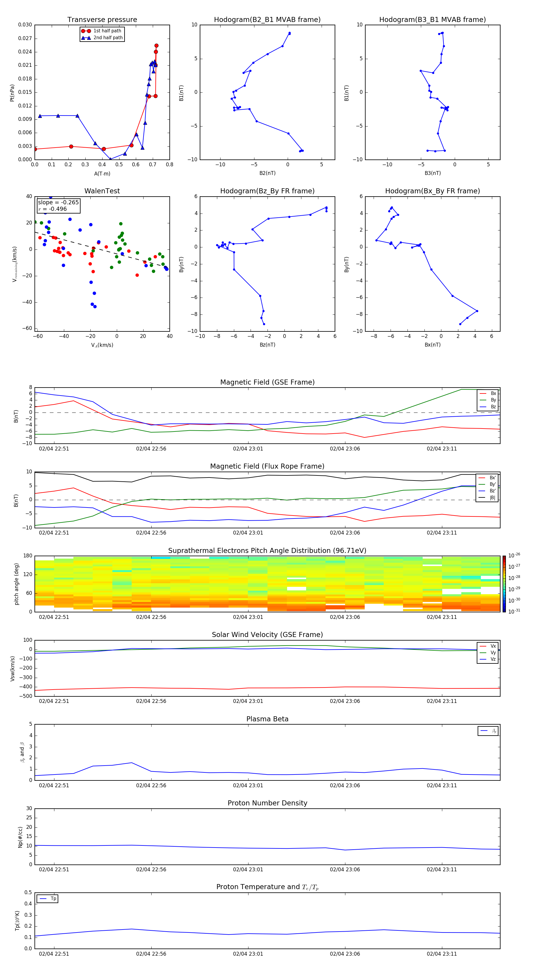
Task: Click the 'Hodogram(Bz_By FR frame)' title
Action: tap(267, 191)
